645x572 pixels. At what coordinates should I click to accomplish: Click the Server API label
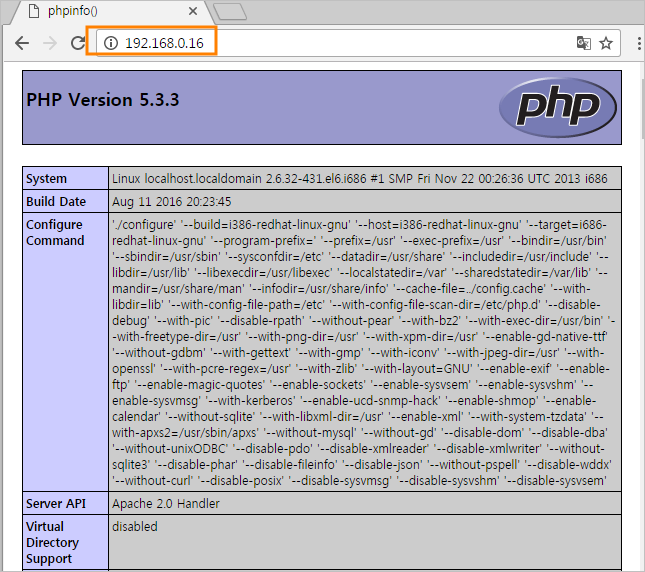pyautogui.click(x=56, y=503)
